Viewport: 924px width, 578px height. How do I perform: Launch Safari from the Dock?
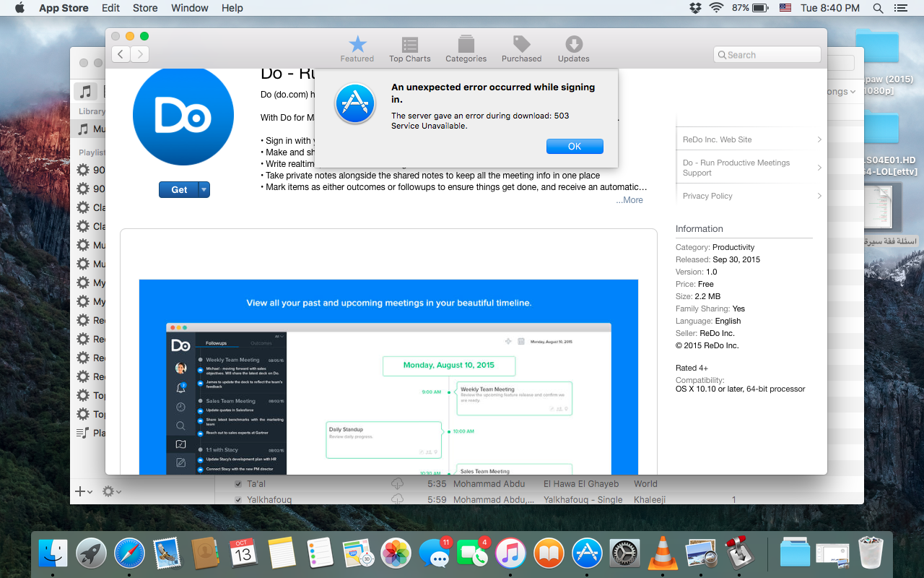coord(130,554)
